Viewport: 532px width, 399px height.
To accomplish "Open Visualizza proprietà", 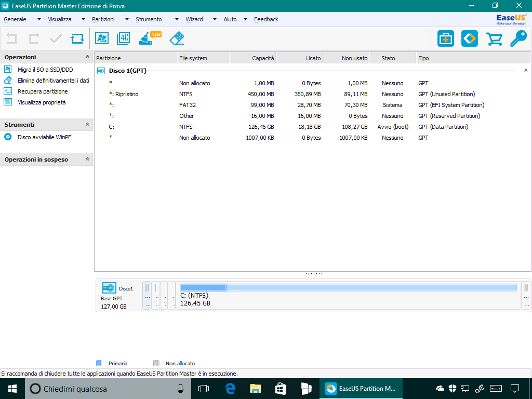I will (x=42, y=102).
